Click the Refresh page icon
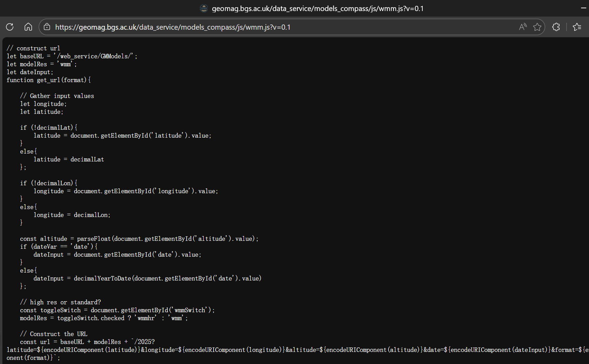The width and height of the screenshot is (589, 364). tap(10, 27)
